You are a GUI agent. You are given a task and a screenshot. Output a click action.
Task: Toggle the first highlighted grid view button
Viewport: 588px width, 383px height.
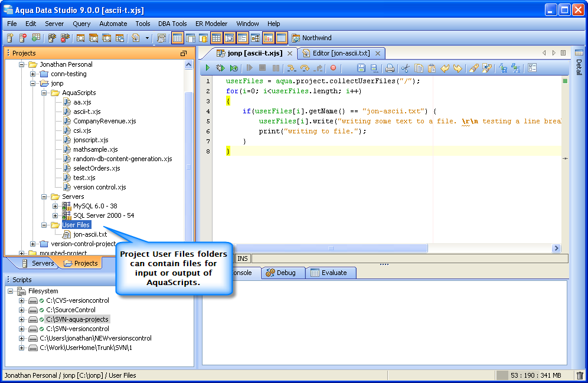click(x=177, y=38)
